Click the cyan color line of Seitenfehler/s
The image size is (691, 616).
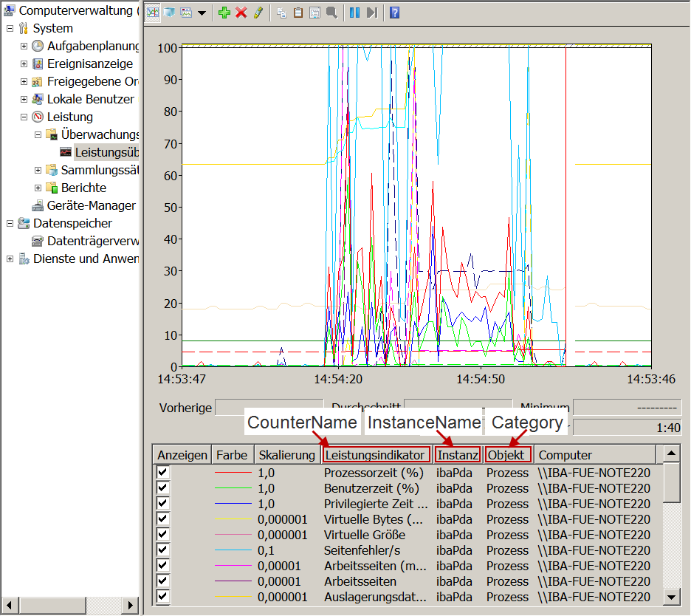(233, 550)
